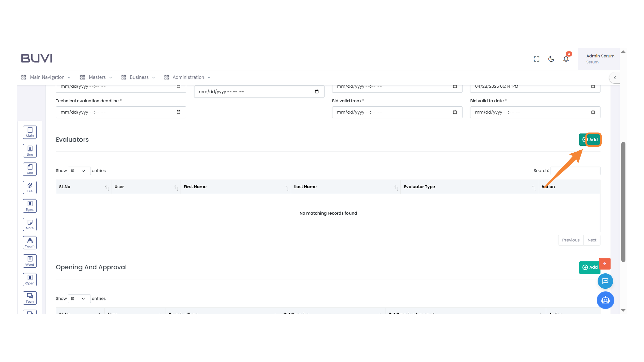Expand the Masters menu
Image resolution: width=644 pixels, height=362 pixels.
(97, 77)
